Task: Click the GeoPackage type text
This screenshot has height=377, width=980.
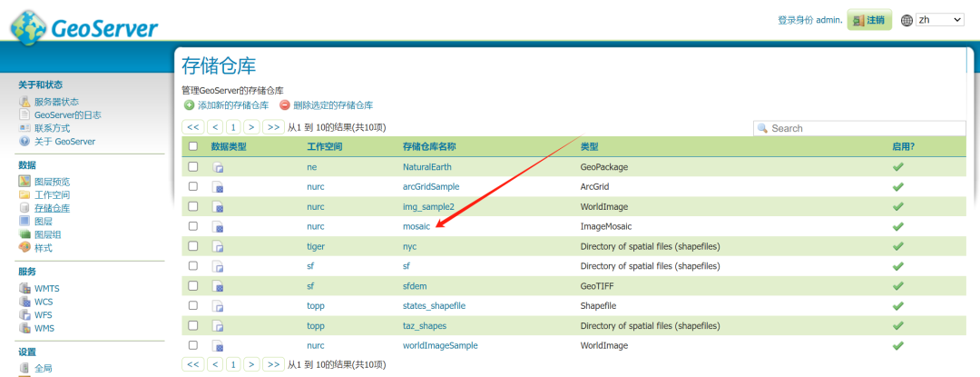Action: 604,167
